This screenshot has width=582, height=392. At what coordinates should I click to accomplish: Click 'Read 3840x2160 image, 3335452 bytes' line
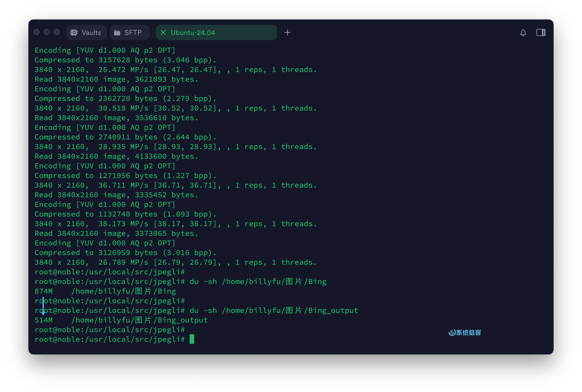116,195
